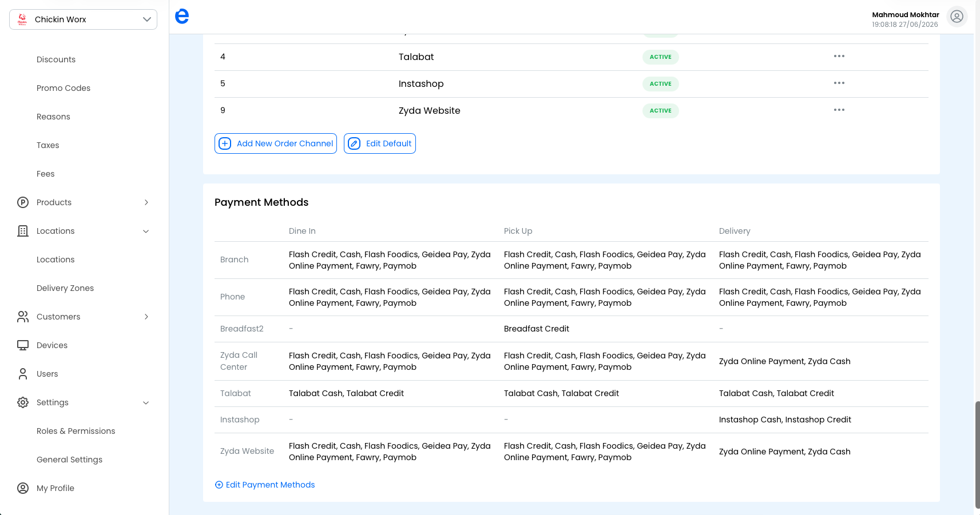Select the Talabat channel name
This screenshot has height=515, width=980.
(416, 57)
